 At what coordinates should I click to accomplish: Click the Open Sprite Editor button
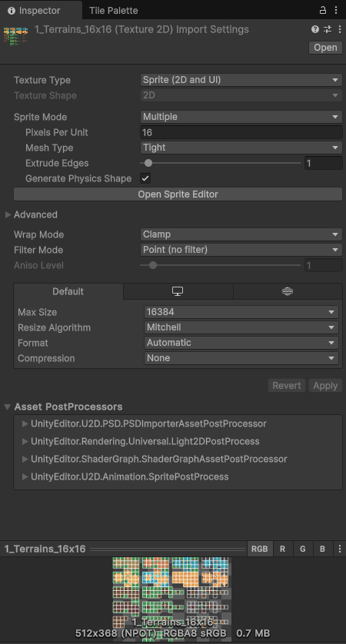pyautogui.click(x=178, y=194)
